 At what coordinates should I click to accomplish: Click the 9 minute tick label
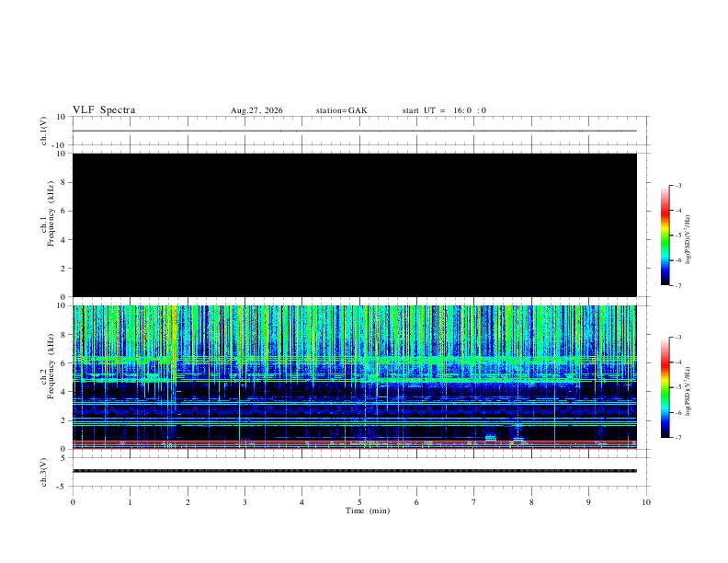pos(588,502)
